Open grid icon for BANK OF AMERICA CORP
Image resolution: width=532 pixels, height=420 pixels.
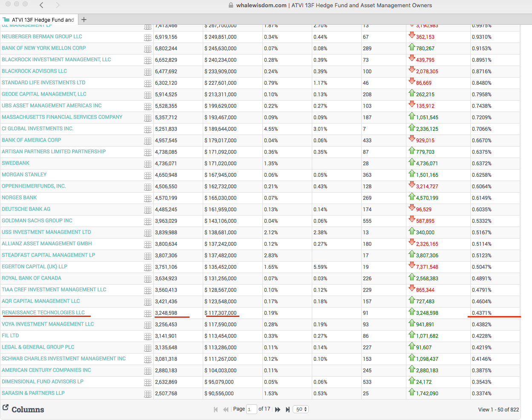pos(148,141)
